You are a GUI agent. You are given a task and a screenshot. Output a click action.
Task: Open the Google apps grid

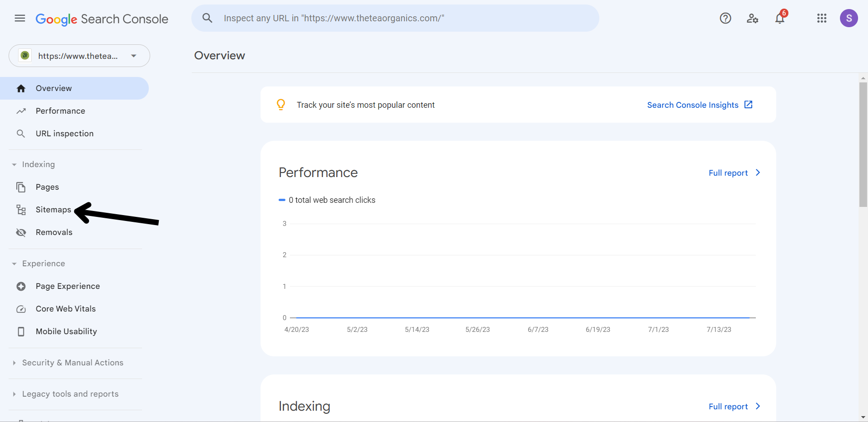[822, 18]
